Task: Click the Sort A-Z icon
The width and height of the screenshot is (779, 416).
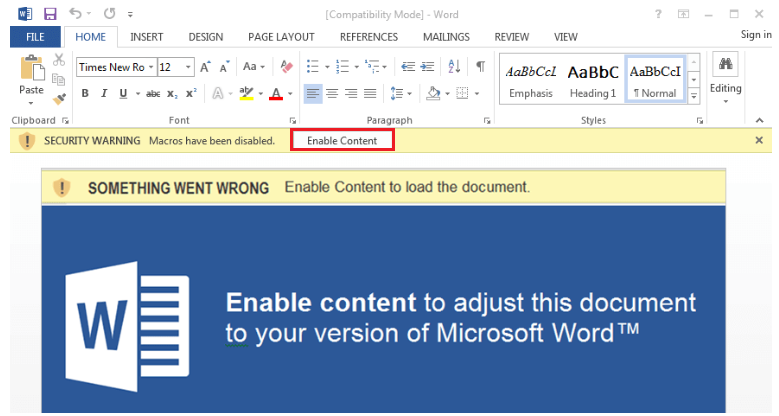Action: tap(454, 66)
